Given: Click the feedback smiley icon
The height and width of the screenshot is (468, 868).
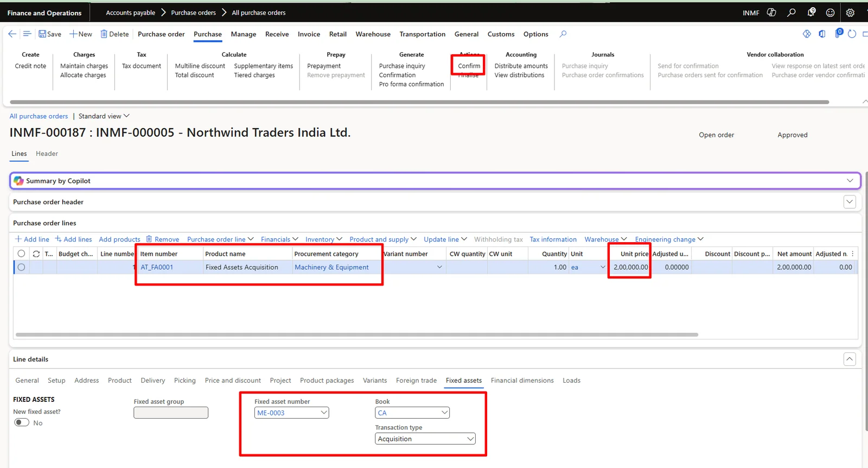Looking at the screenshot, I should pyautogui.click(x=830, y=12).
